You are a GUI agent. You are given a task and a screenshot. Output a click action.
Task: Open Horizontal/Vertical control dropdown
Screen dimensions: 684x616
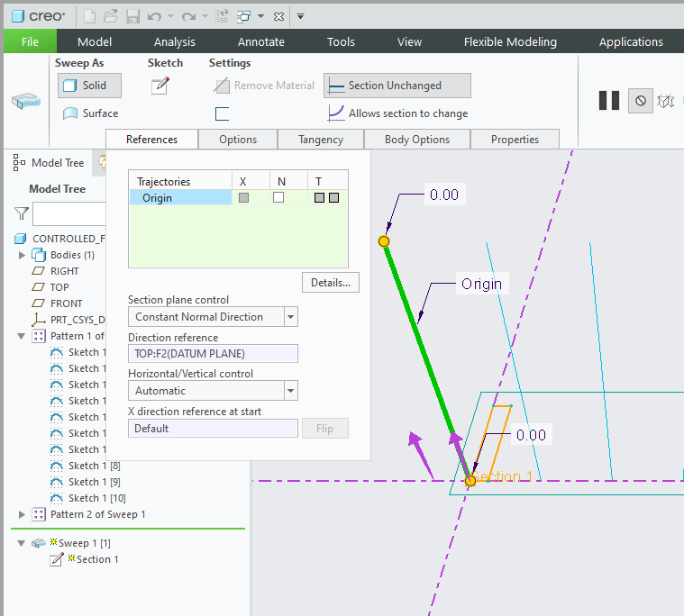click(290, 391)
